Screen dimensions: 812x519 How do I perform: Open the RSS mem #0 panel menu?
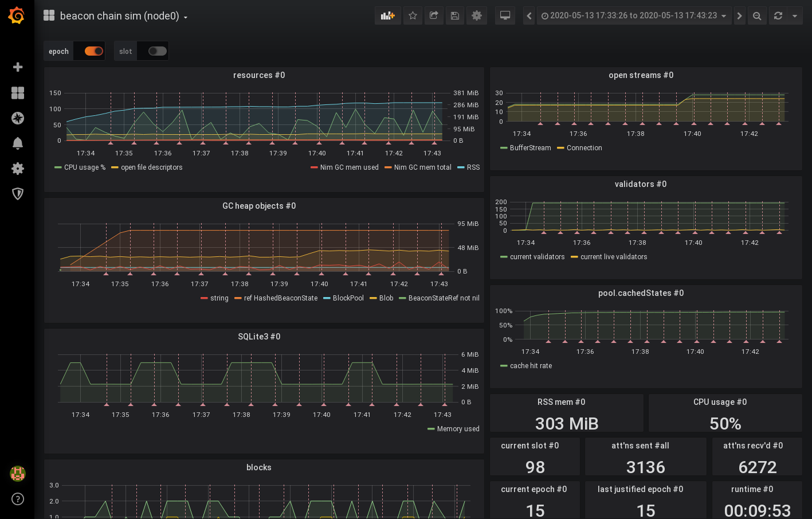(561, 402)
